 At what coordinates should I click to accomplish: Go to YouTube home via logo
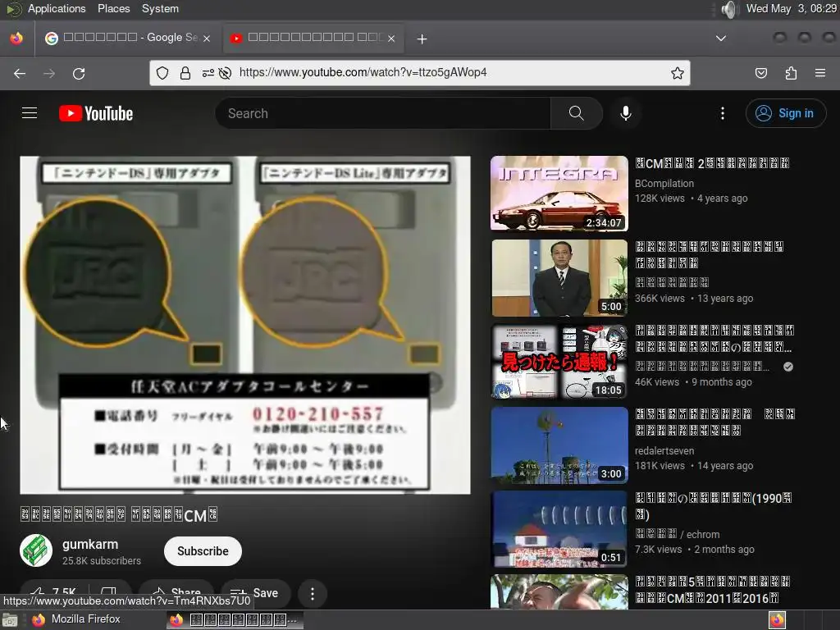pos(96,113)
